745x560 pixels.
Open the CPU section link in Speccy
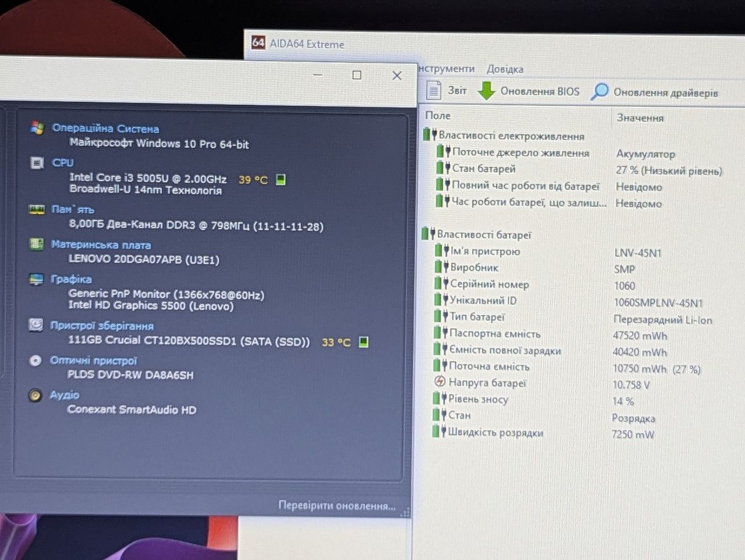pyautogui.click(x=63, y=163)
